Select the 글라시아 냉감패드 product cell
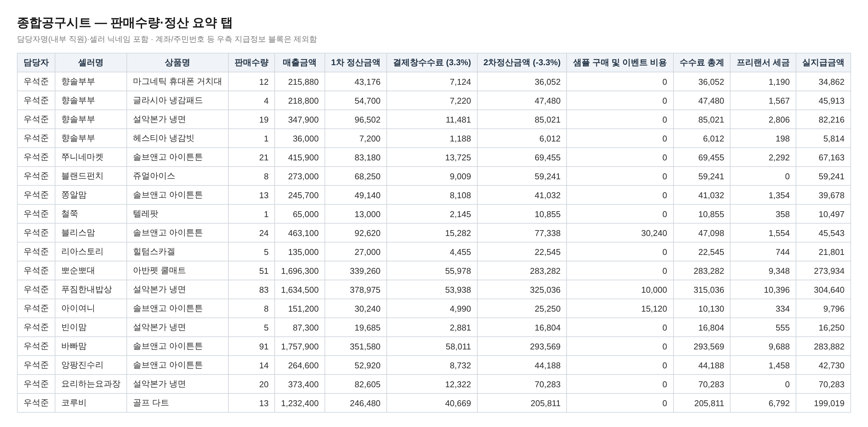 coord(178,100)
